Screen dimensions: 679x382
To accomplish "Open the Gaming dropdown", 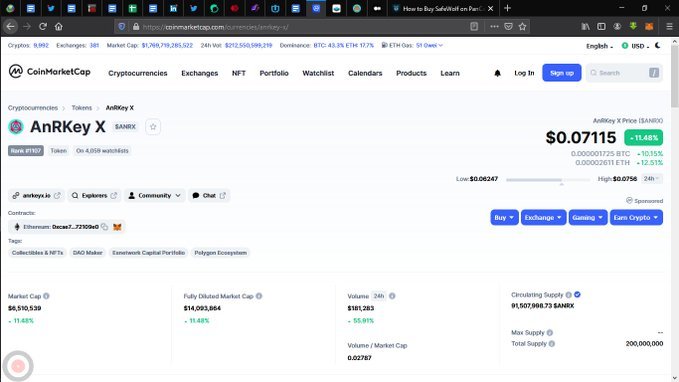I will tap(588, 217).
